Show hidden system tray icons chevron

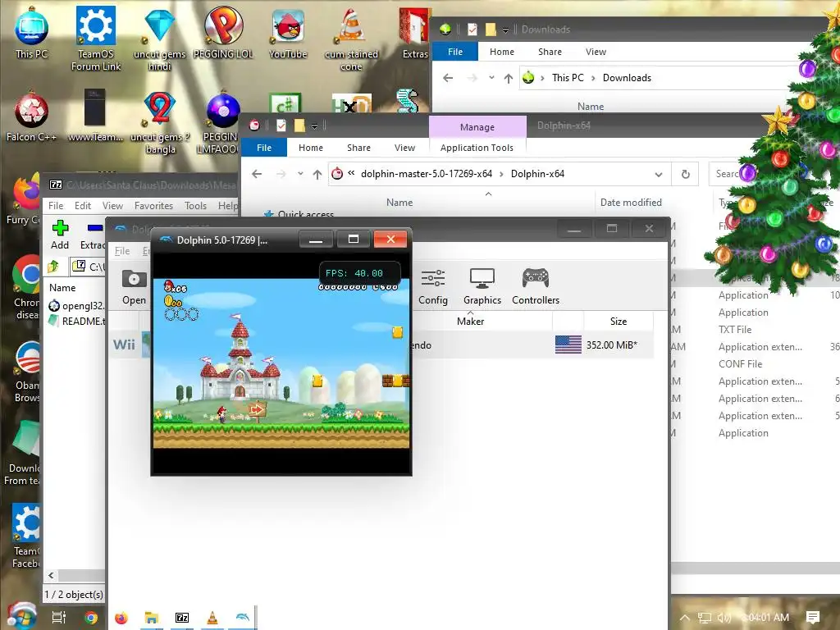point(685,618)
